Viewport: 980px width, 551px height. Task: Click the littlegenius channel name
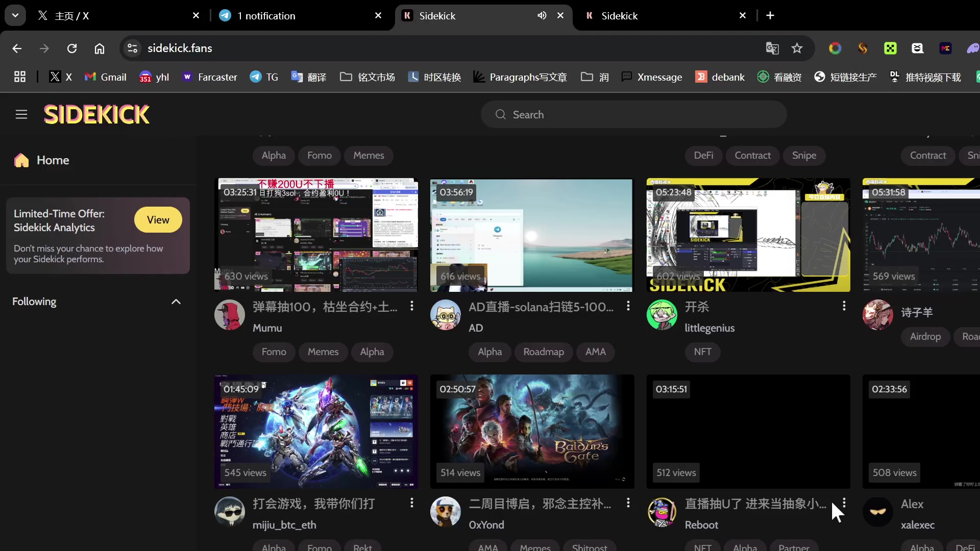pyautogui.click(x=709, y=328)
